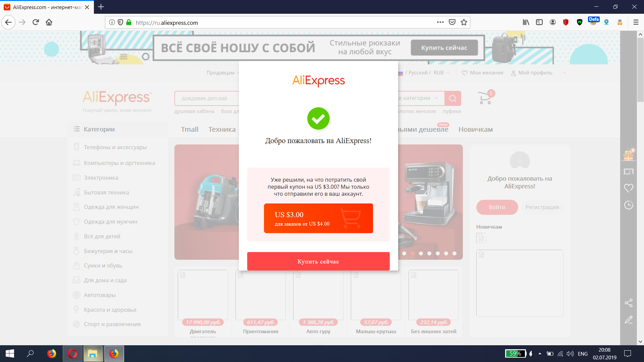644x362 pixels.
Task: Click the Войти login button
Action: click(x=497, y=207)
